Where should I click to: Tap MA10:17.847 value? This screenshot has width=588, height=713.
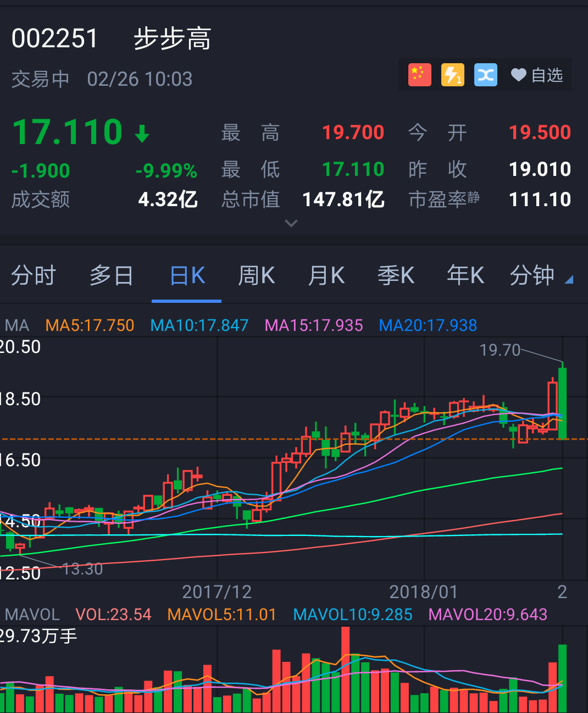click(x=199, y=325)
